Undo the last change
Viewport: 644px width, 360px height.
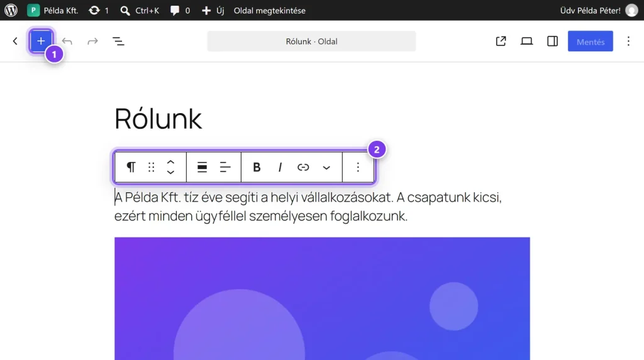[x=67, y=41]
